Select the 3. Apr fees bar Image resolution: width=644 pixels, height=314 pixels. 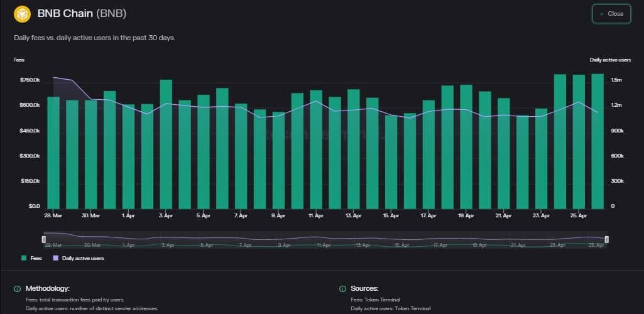click(x=166, y=144)
